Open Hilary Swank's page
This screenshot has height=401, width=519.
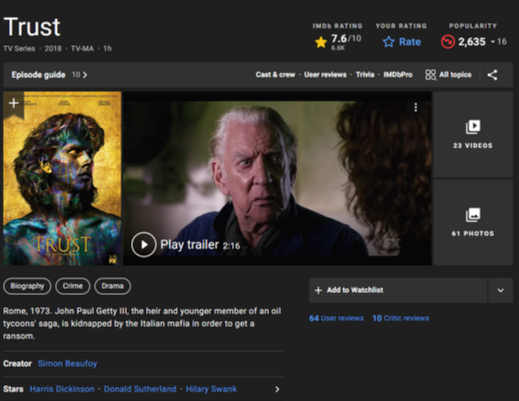pos(211,389)
